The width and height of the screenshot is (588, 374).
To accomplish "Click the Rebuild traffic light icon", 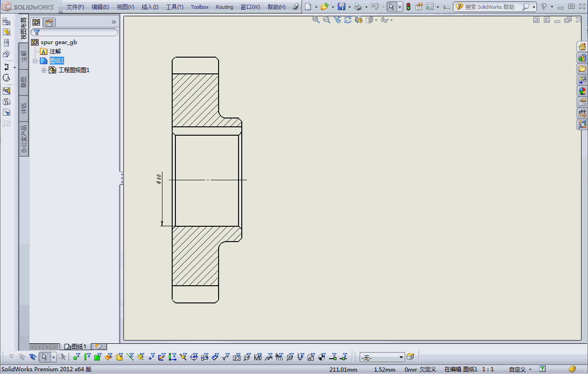I will coord(408,7).
